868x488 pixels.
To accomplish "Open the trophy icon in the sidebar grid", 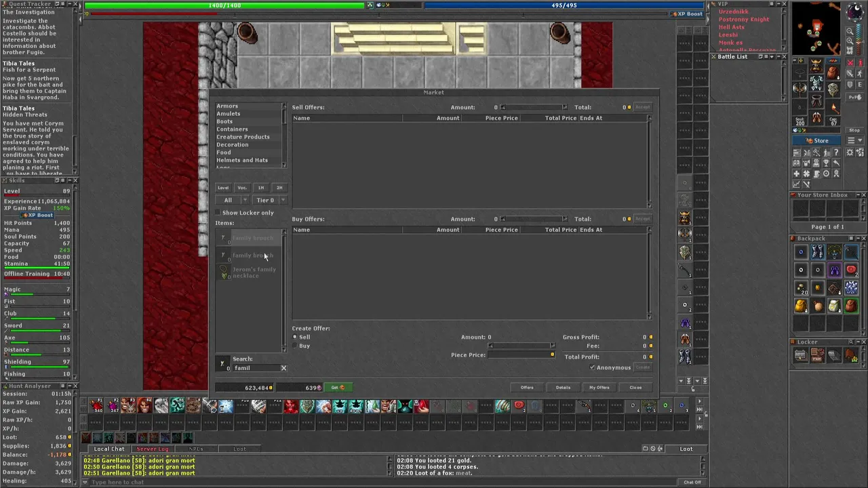I will 827,163.
